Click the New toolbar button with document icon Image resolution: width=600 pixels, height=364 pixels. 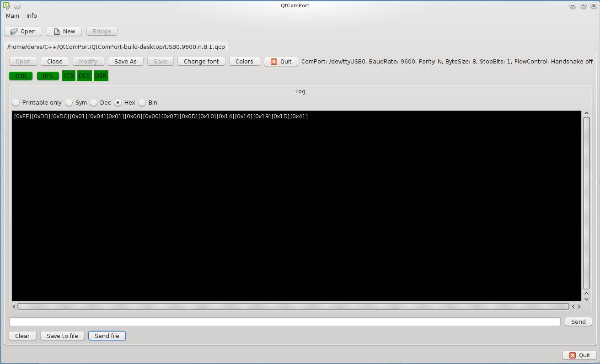[64, 31]
